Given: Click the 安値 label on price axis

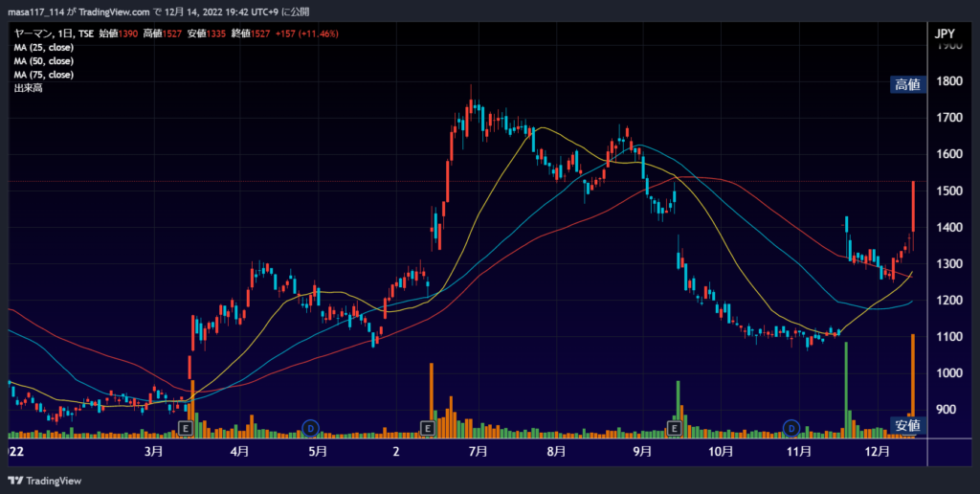Looking at the screenshot, I should tap(907, 426).
